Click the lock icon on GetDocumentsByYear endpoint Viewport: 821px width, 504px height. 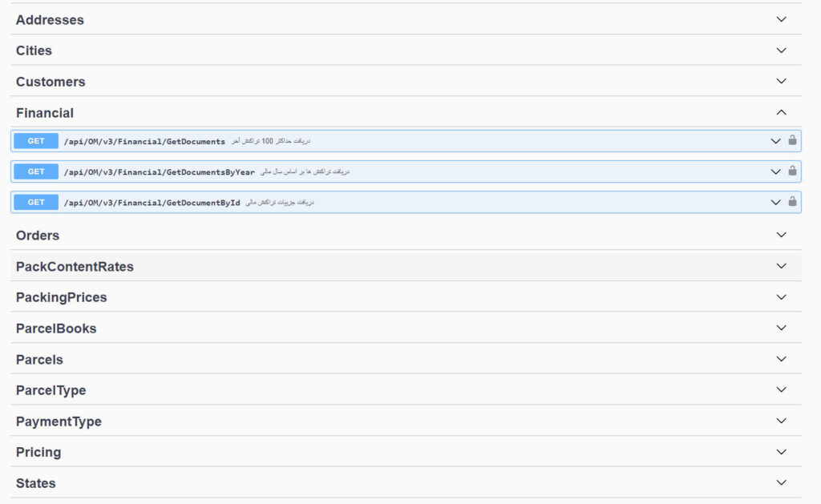click(792, 171)
